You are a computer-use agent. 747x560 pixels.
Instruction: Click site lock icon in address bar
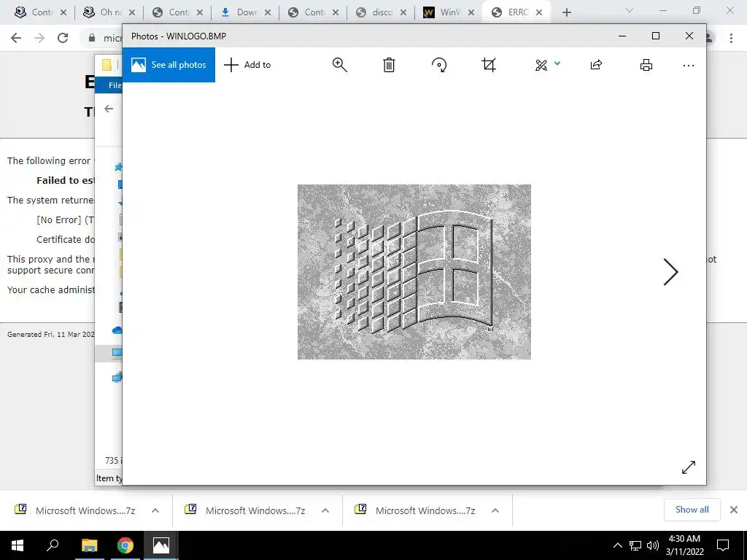(91, 38)
